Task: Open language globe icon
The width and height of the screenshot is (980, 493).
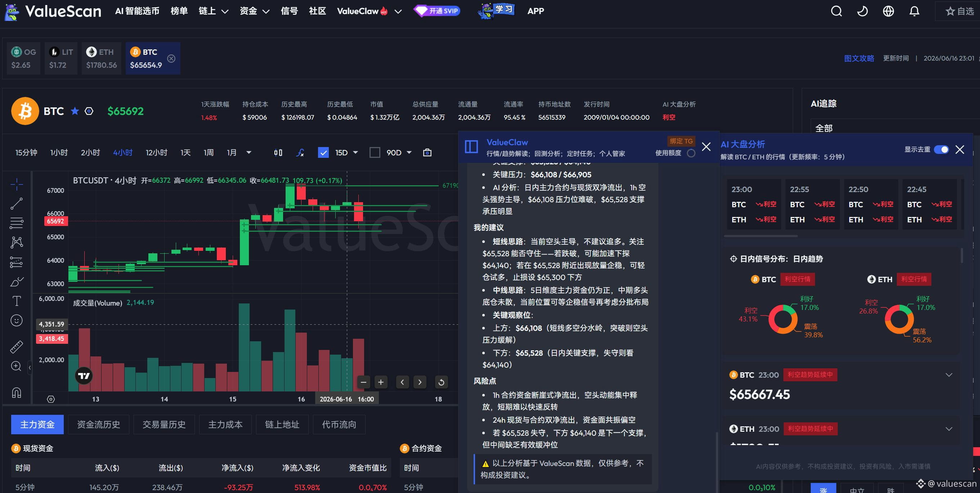Action: pyautogui.click(x=888, y=11)
